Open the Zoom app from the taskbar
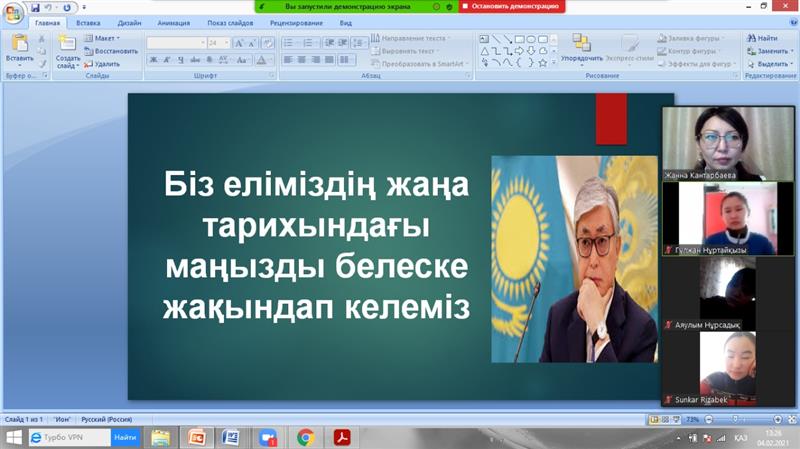Screen dimensions: 800x449 point(268,437)
